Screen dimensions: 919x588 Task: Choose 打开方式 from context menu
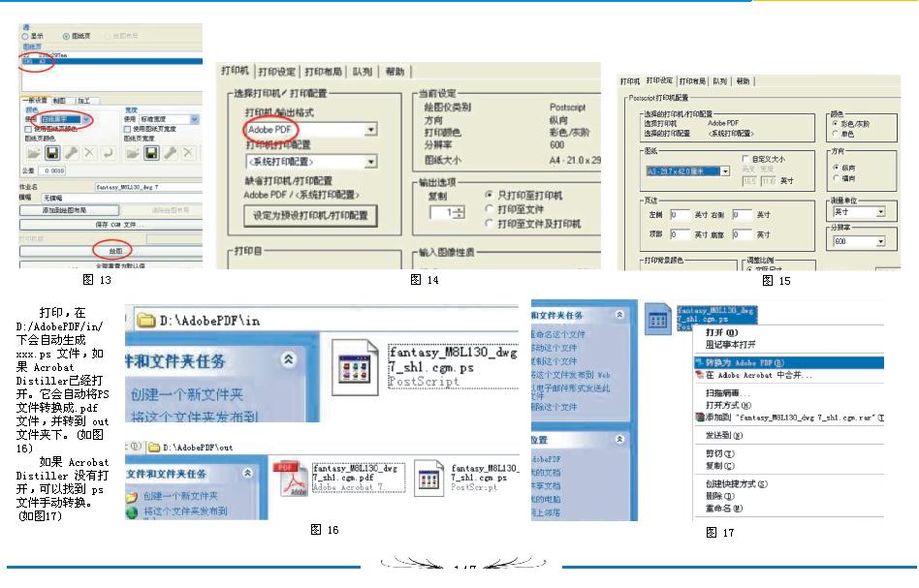tap(729, 405)
